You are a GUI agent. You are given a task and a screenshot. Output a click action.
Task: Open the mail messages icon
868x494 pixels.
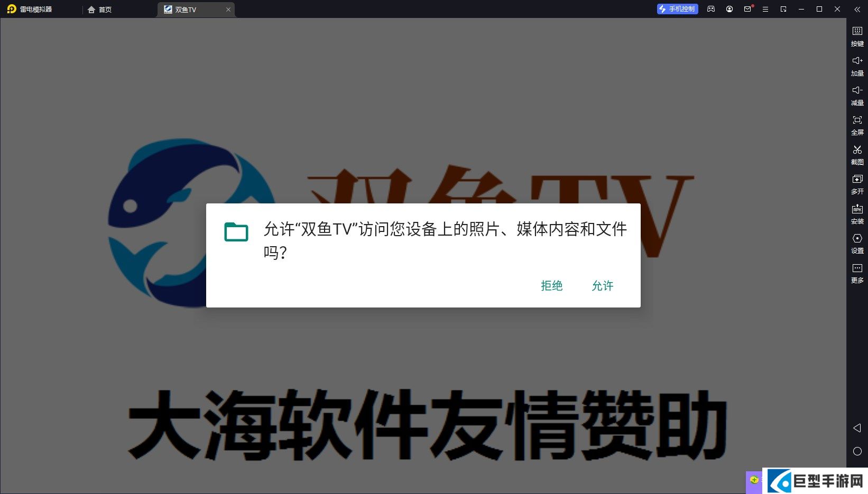point(747,9)
